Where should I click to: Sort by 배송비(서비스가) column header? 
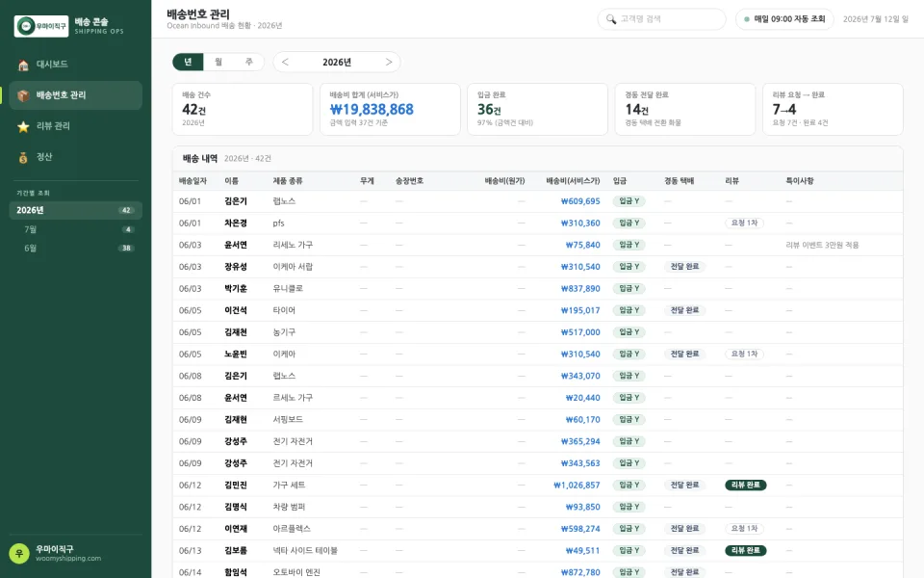[x=573, y=181]
